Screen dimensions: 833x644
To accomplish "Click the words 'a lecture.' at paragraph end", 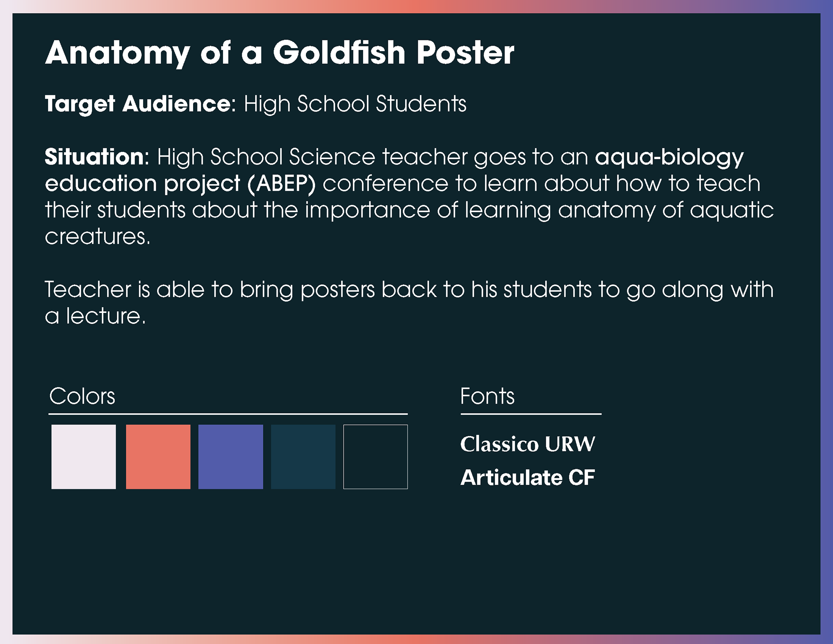I will [x=95, y=316].
